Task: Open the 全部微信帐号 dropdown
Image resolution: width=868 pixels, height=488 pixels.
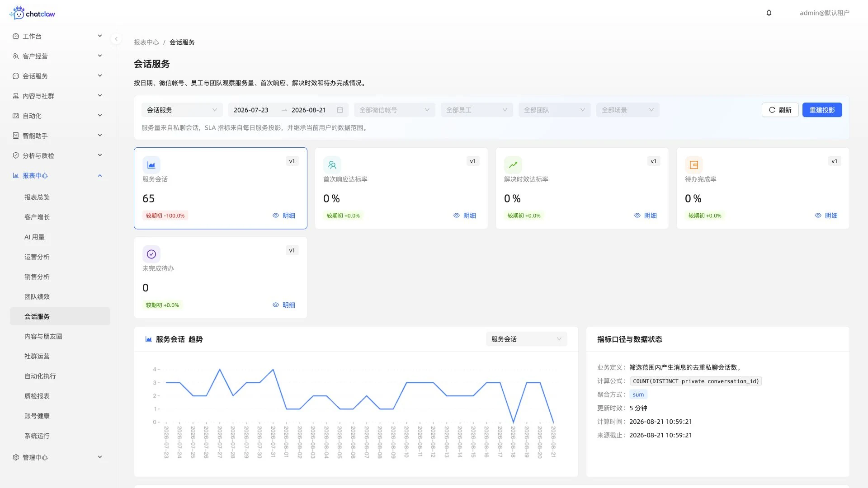Action: click(x=395, y=110)
